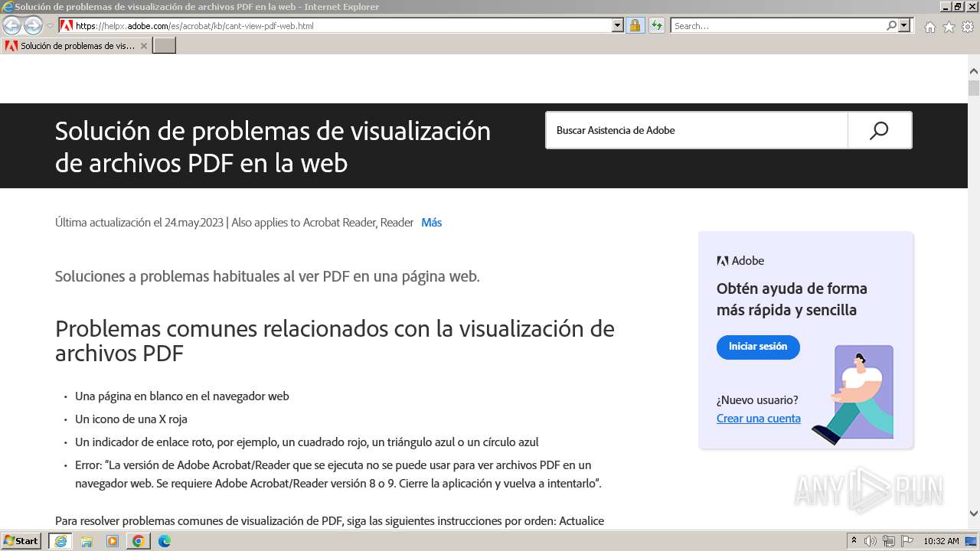Image resolution: width=980 pixels, height=551 pixels.
Task: Click the vertical scrollbar thumb
Action: pos(974,87)
